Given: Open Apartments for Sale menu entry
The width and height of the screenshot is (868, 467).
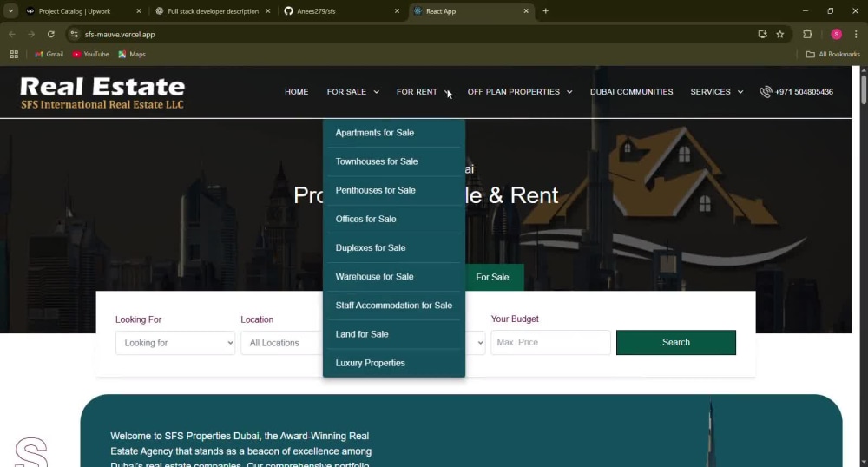Looking at the screenshot, I should click(x=375, y=133).
